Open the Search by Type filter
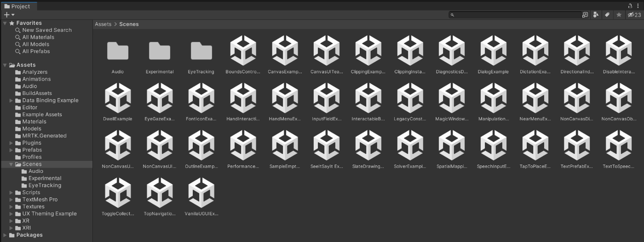The width and height of the screenshot is (644, 242). click(x=596, y=15)
